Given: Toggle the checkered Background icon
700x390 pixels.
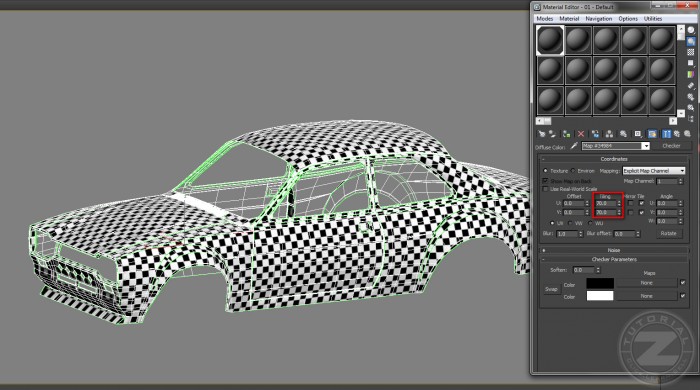Looking at the screenshot, I should 691,52.
